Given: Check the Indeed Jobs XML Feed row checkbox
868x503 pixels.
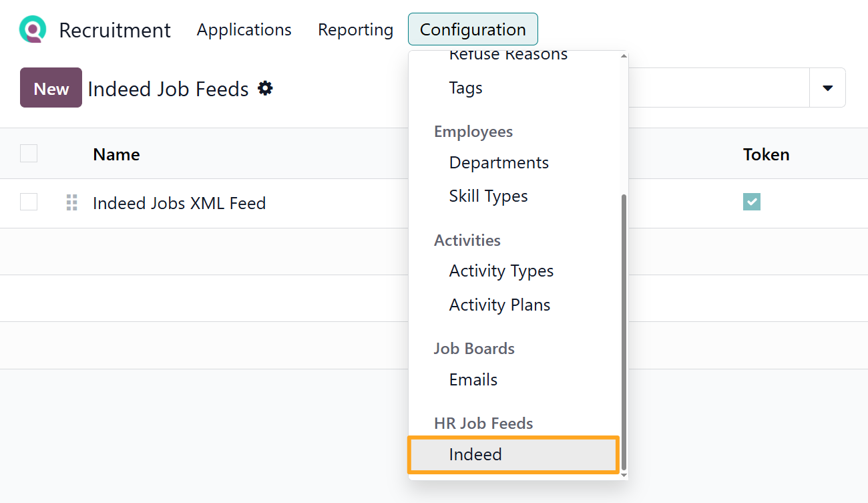Looking at the screenshot, I should tap(29, 202).
